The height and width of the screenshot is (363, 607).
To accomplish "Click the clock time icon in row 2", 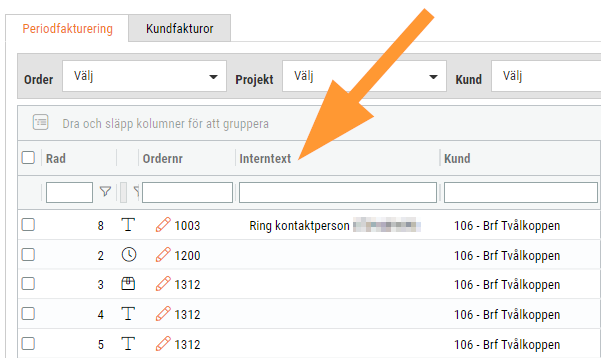I will click(x=129, y=255).
